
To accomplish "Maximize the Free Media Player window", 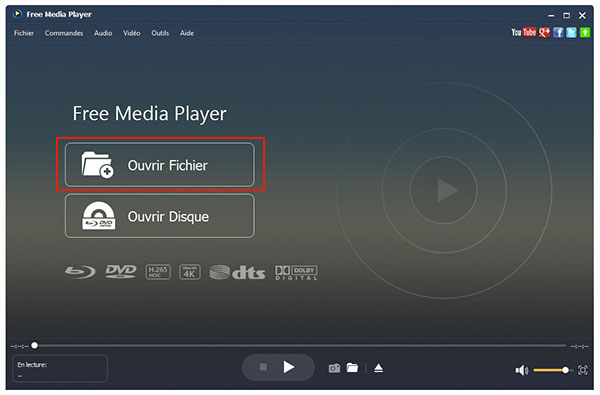I will [x=566, y=16].
